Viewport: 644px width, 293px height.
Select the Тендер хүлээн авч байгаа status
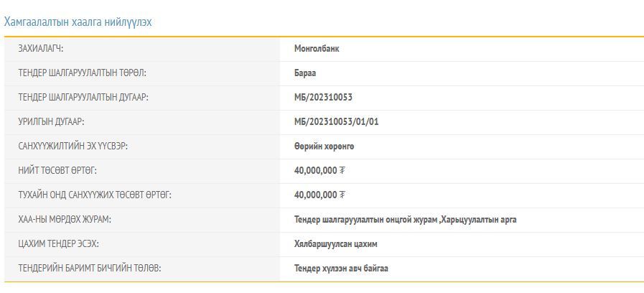[341, 269]
